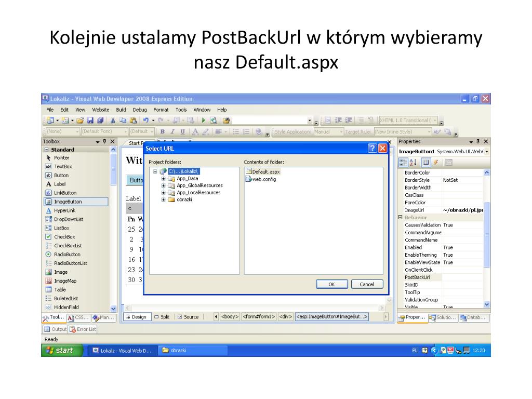Expand the App_Data folder node

[x=163, y=179]
